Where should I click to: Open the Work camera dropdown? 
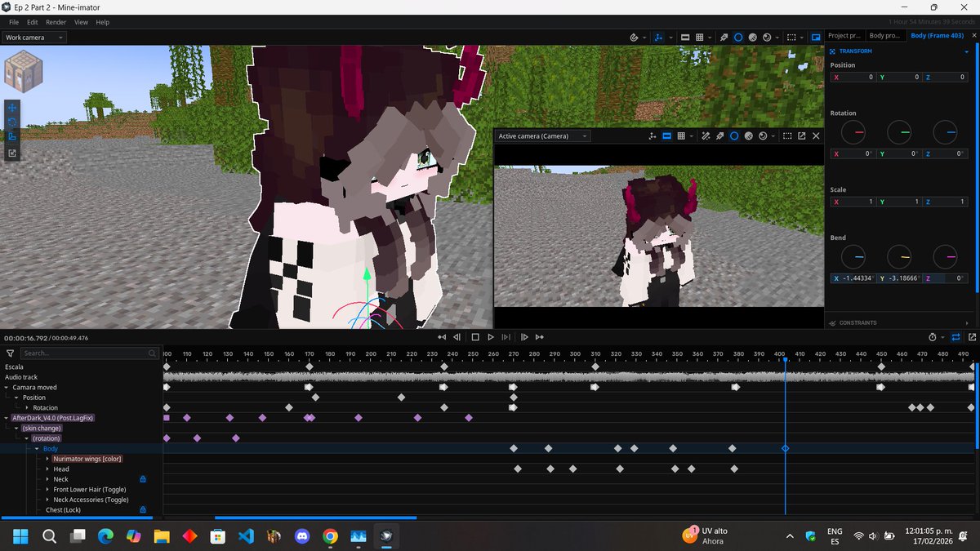click(x=34, y=38)
